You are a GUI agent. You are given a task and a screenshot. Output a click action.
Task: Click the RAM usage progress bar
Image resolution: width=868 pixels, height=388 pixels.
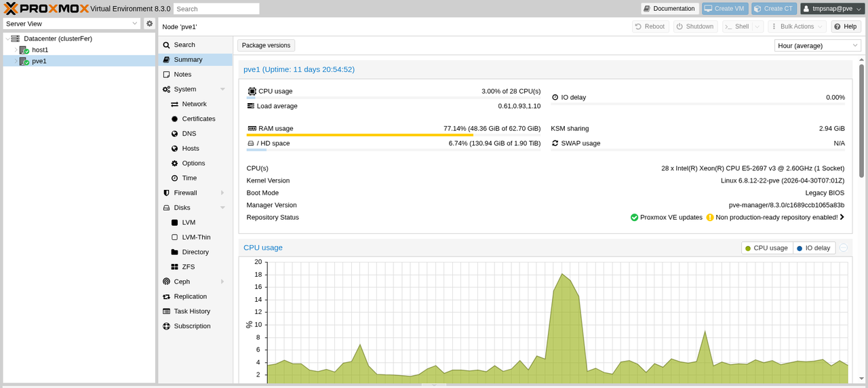pyautogui.click(x=394, y=135)
